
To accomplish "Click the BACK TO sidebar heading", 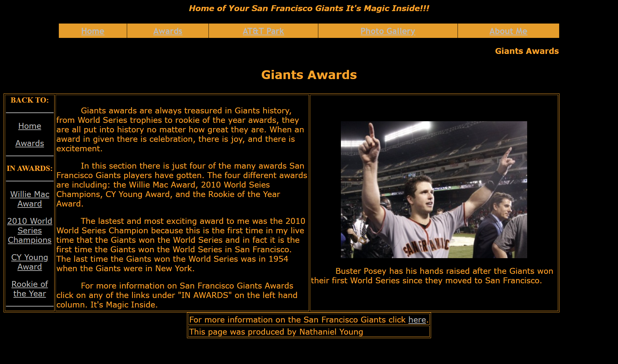I will [x=29, y=100].
